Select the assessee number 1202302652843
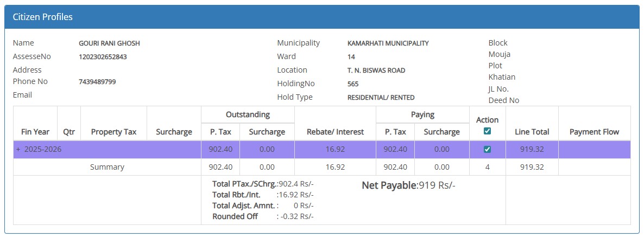The width and height of the screenshot is (644, 238). point(103,56)
